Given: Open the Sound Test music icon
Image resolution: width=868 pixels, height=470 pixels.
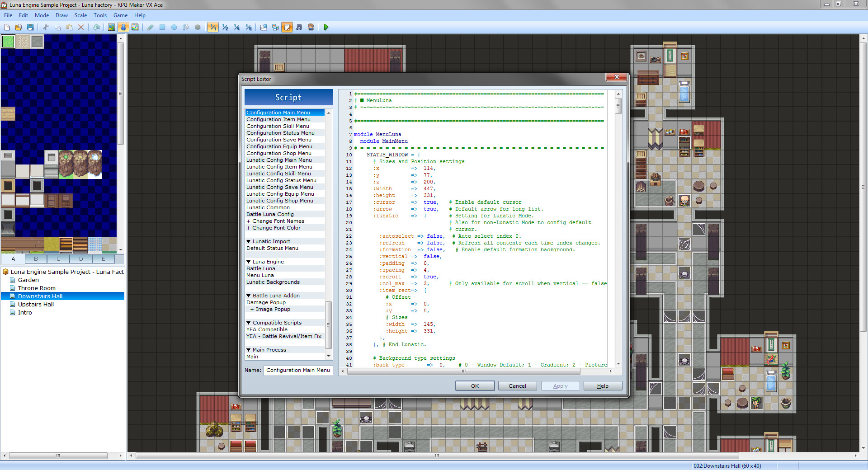Looking at the screenshot, I should [x=299, y=27].
